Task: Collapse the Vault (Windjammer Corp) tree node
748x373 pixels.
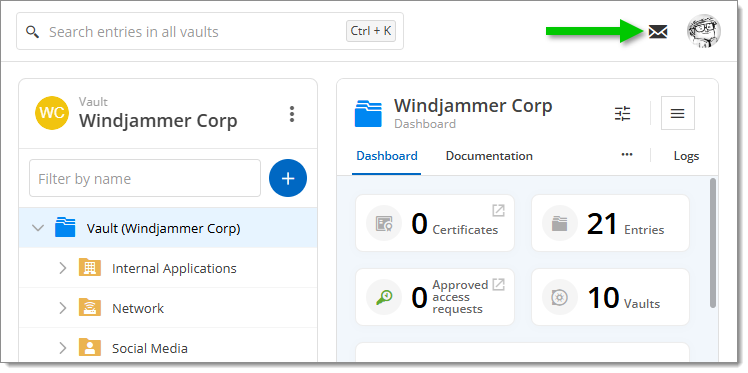Action: [38, 228]
